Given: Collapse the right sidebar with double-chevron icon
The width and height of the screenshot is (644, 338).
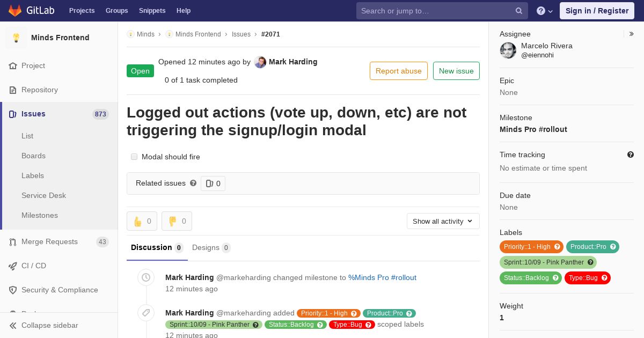Looking at the screenshot, I should click(632, 34).
